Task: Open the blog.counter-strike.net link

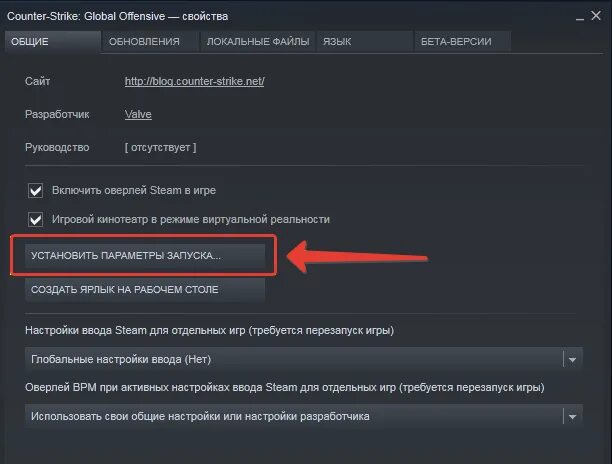Action: point(194,81)
